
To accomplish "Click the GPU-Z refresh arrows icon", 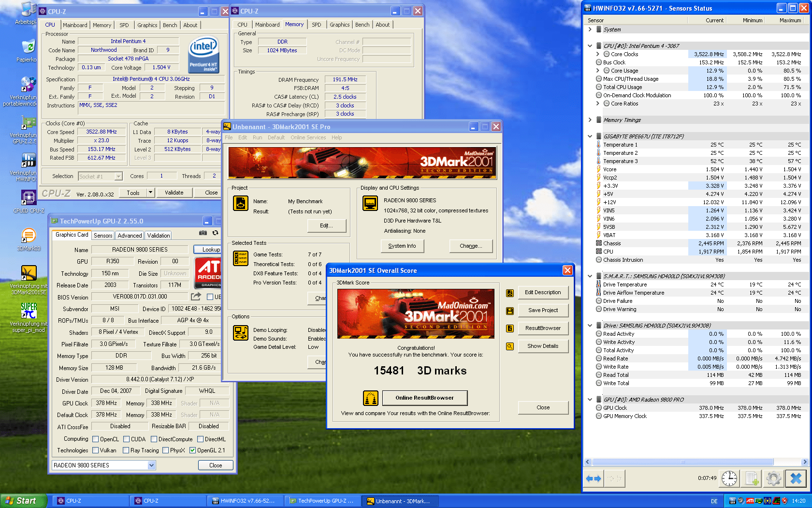I will [215, 233].
